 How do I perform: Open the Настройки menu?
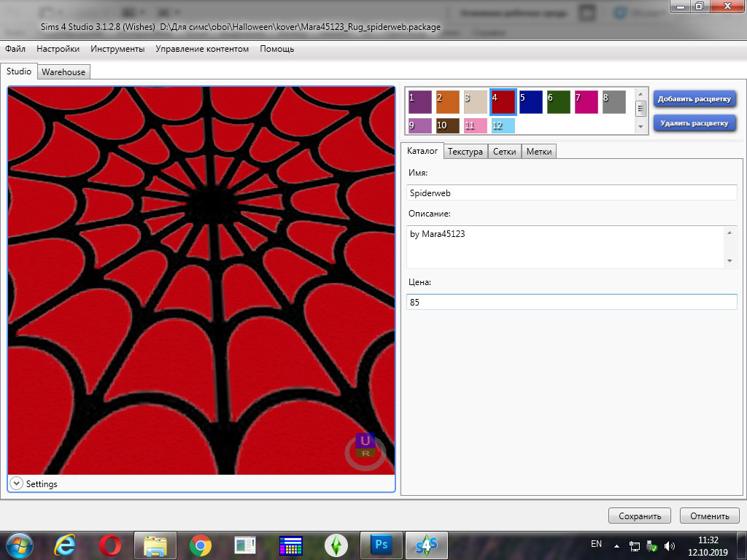(58, 49)
